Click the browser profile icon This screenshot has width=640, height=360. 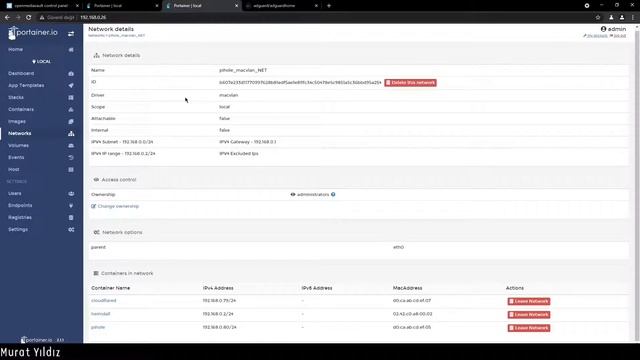pyautogui.click(x=622, y=18)
